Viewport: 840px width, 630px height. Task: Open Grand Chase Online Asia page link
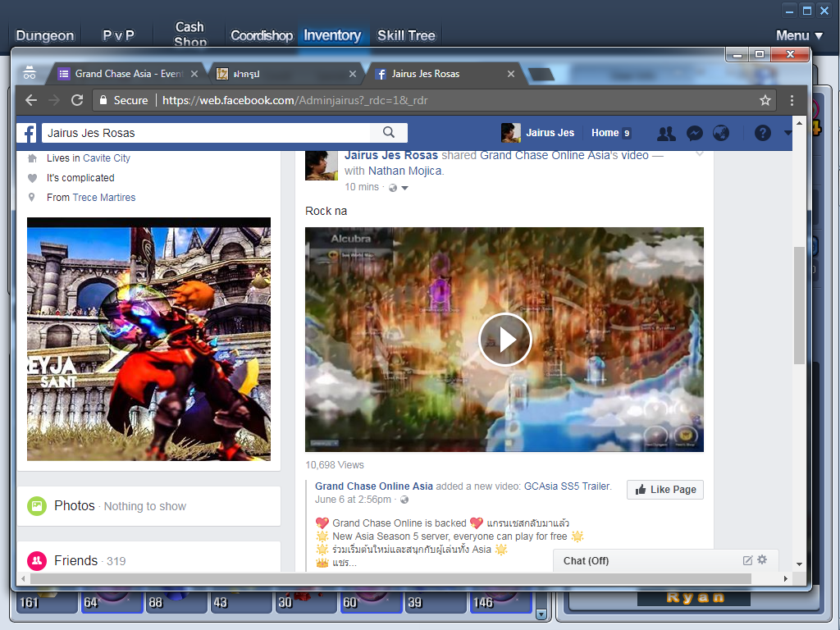tap(374, 486)
